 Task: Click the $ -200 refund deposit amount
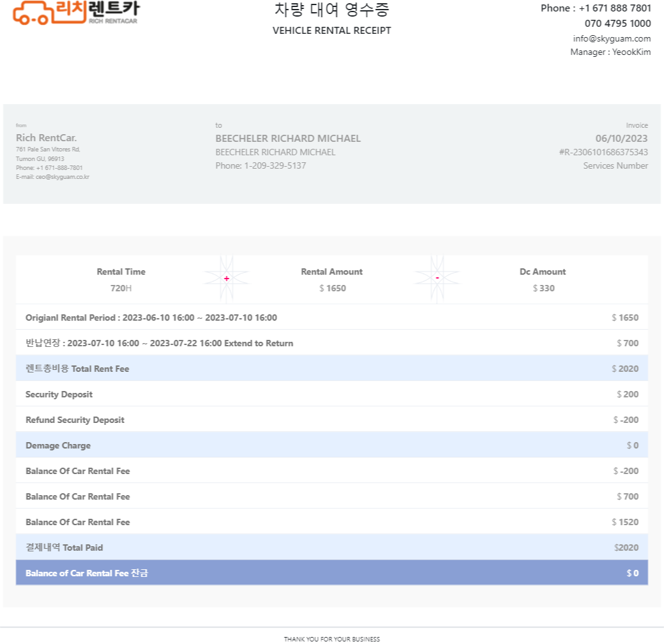coord(626,420)
